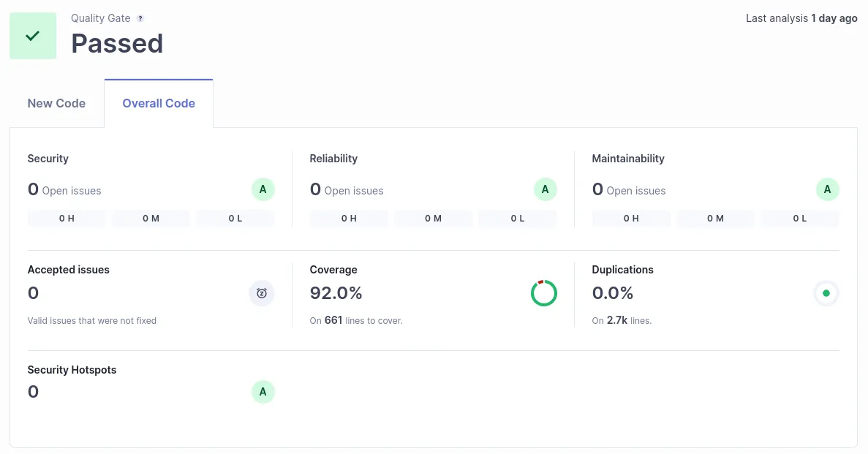868x454 pixels.
Task: Click the Maintainability 0 M severity pill
Action: point(715,219)
